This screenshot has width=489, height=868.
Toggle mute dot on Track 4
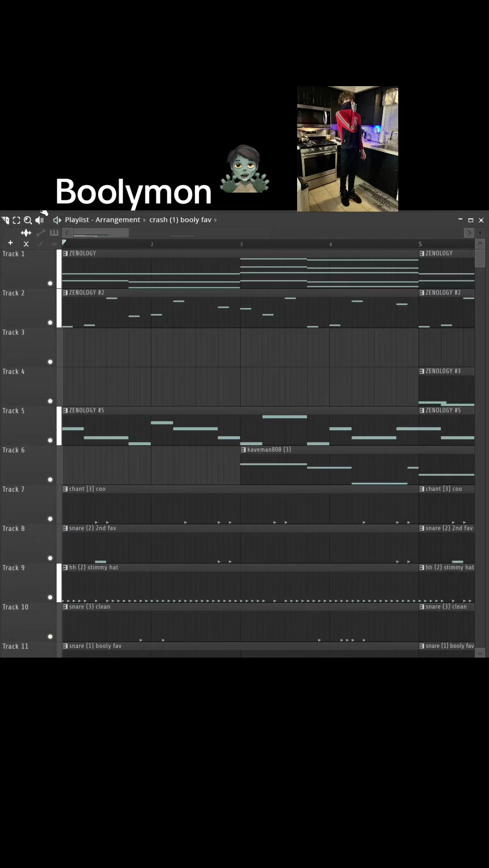point(50,401)
